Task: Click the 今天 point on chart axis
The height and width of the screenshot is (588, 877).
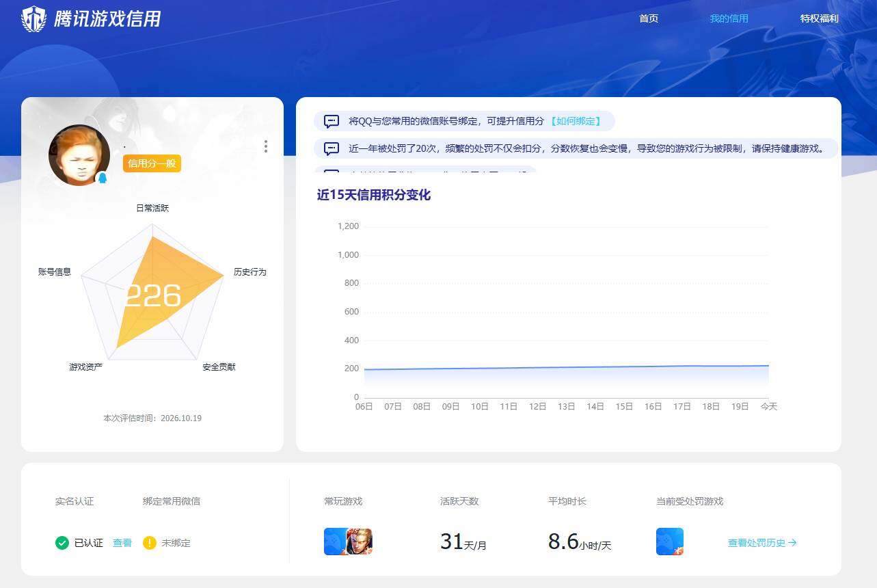Action: [769, 406]
